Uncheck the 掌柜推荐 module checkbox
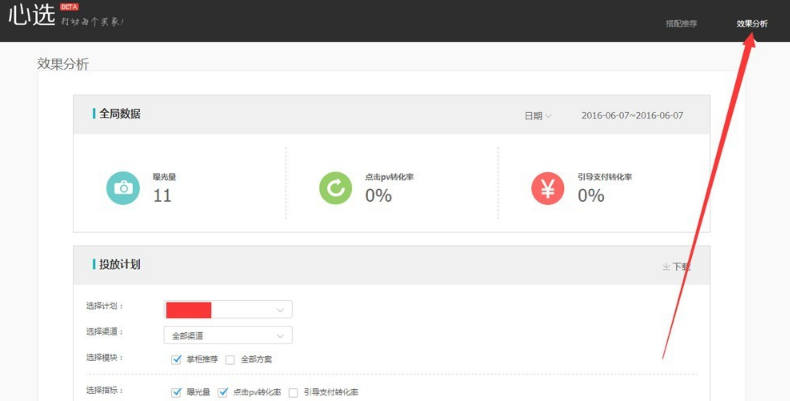 point(176,360)
